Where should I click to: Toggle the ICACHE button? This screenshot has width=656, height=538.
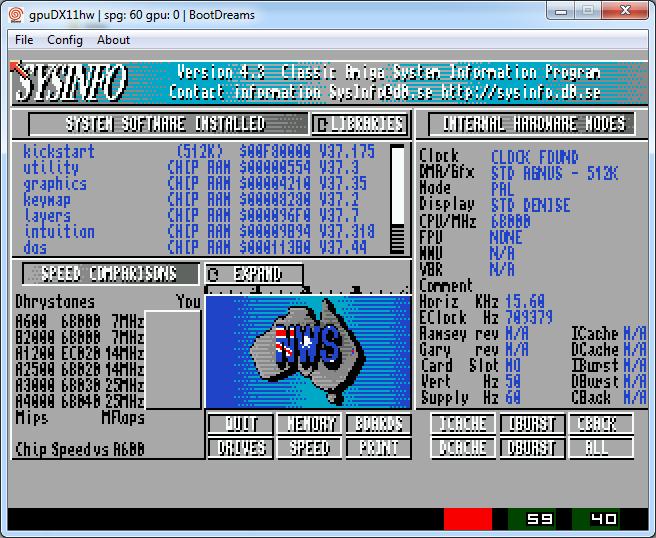[463, 424]
